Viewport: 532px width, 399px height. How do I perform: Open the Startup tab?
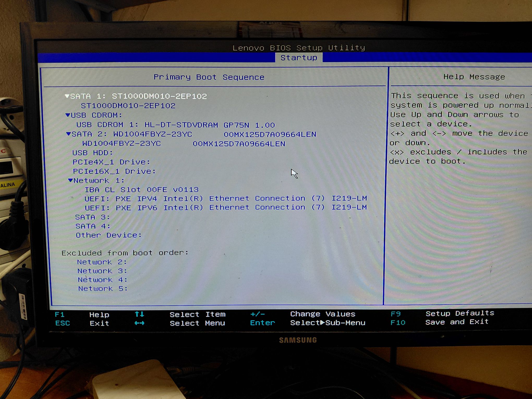(299, 58)
